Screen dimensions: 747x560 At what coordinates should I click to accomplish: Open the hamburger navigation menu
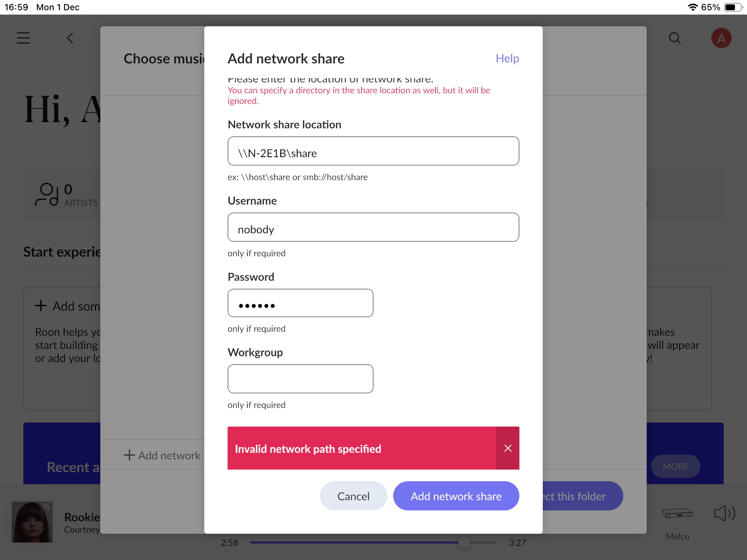23,38
